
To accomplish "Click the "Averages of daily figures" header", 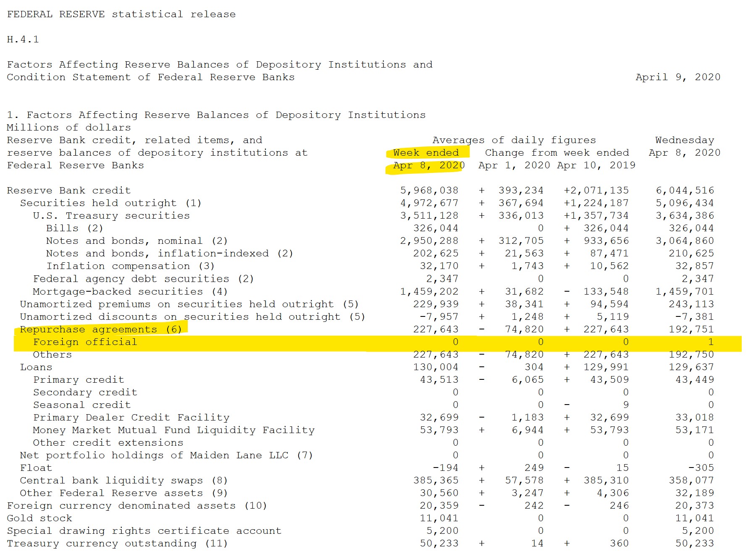I will click(x=514, y=140).
